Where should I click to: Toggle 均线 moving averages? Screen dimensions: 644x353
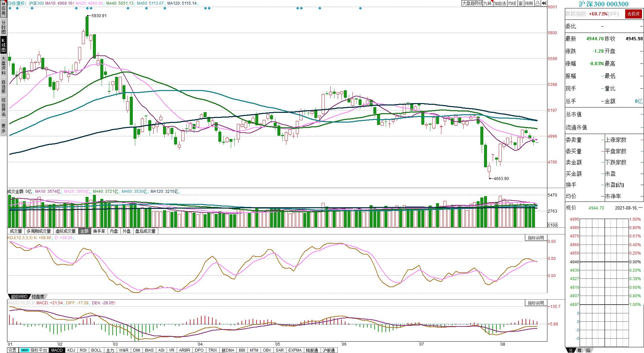tap(512, 3)
